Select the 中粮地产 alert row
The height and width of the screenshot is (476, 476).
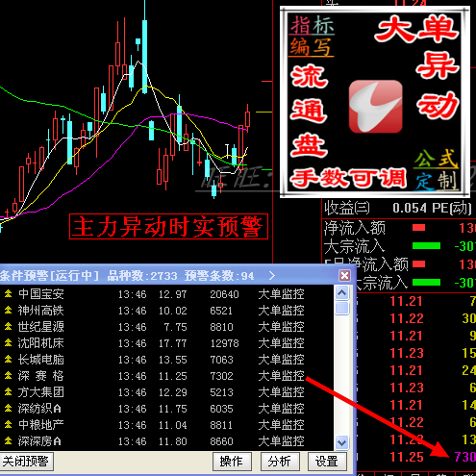pos(166,425)
